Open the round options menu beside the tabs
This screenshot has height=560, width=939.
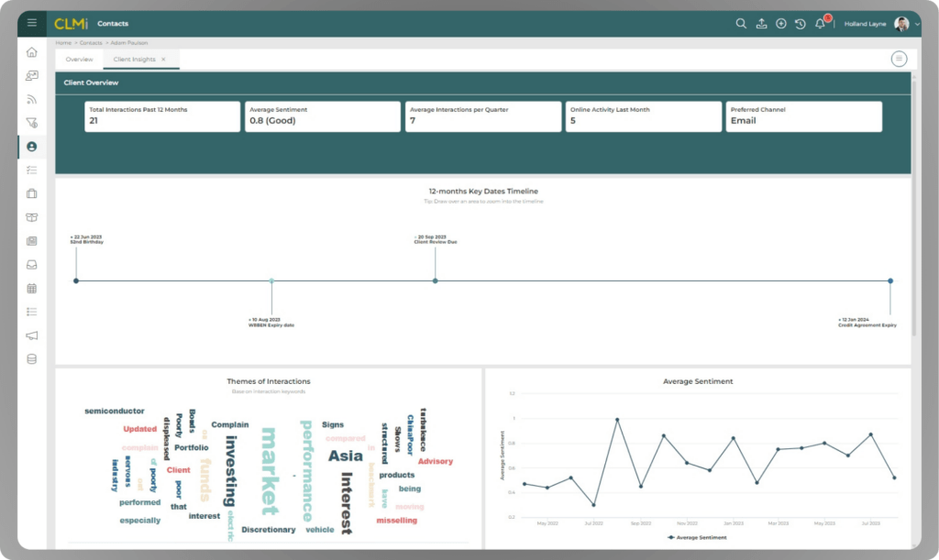[899, 59]
